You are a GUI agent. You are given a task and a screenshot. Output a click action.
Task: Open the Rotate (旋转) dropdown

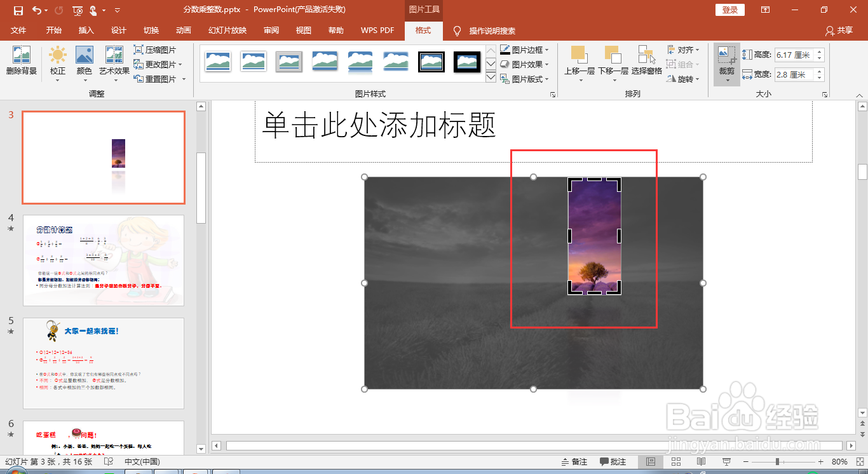pyautogui.click(x=683, y=79)
